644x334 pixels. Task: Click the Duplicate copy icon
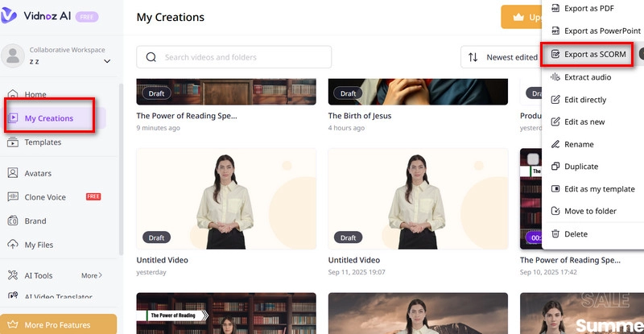(x=555, y=167)
